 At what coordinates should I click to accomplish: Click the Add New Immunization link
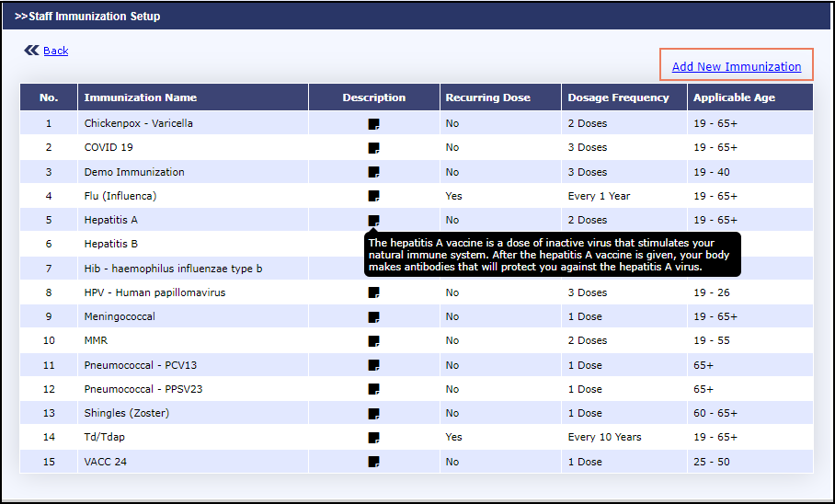(x=737, y=67)
